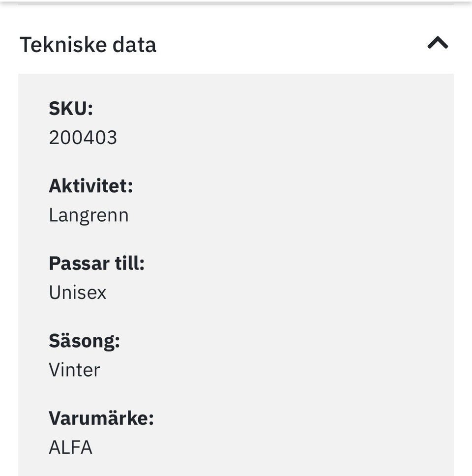
Task: Click empty grey area right of Langrenn
Action: coord(295,215)
